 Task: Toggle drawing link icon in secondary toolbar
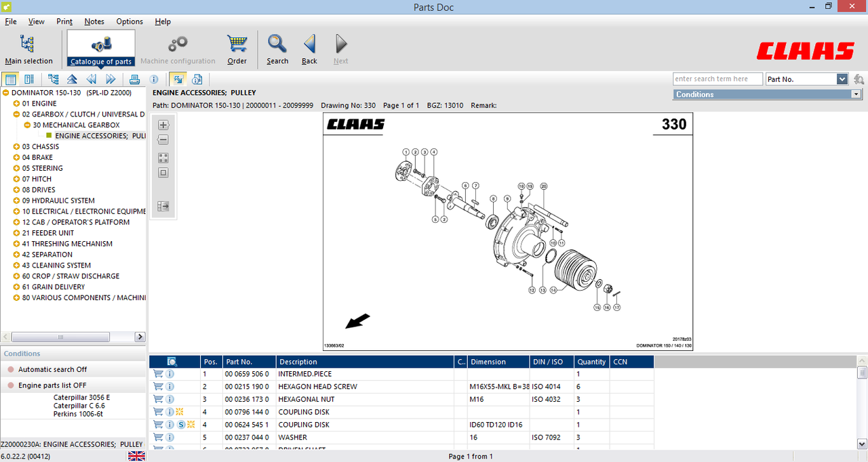point(177,79)
